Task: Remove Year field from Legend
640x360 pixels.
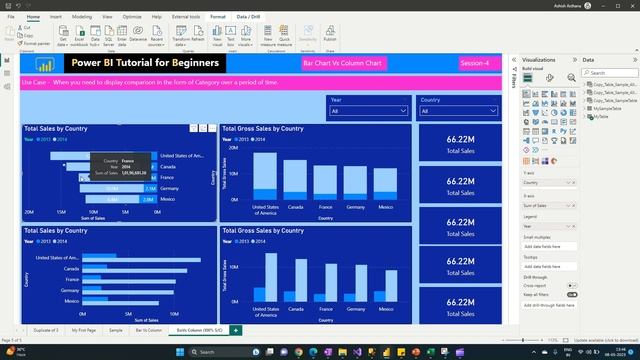Action: tap(573, 227)
